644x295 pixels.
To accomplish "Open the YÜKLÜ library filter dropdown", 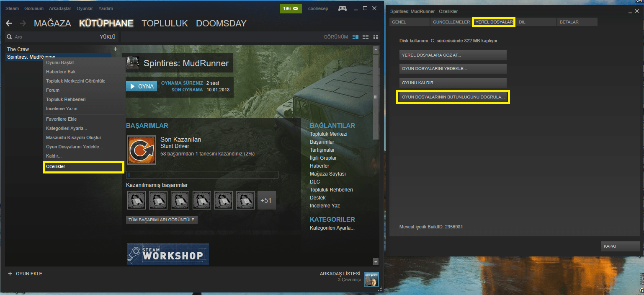I will tap(108, 37).
